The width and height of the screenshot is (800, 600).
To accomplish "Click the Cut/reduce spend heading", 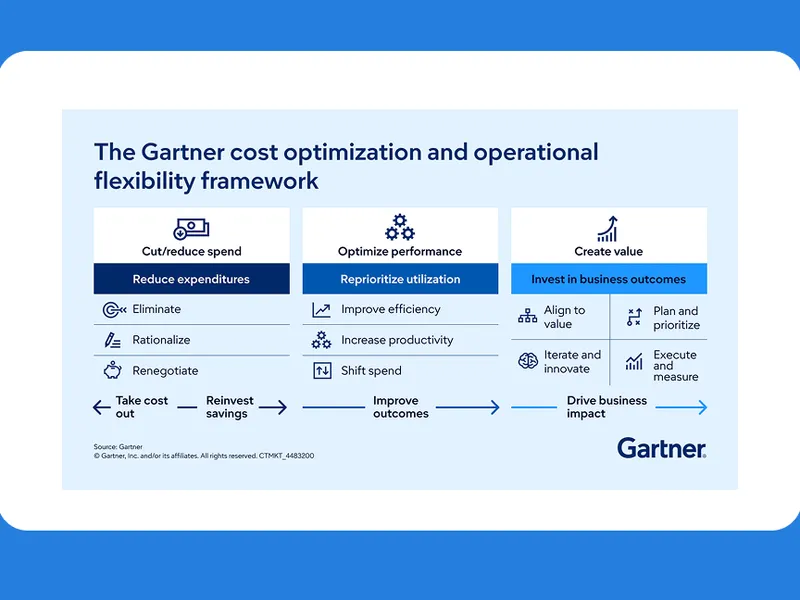I will pos(191,252).
